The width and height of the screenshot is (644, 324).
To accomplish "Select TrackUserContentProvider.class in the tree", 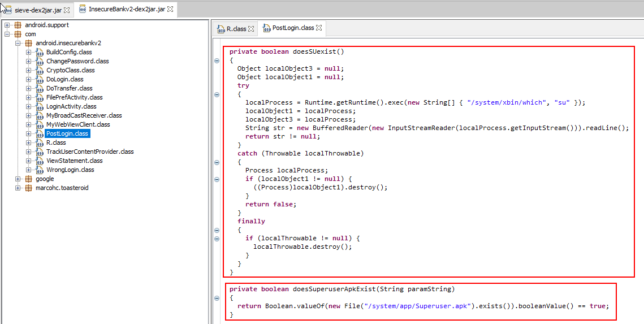I will click(89, 152).
